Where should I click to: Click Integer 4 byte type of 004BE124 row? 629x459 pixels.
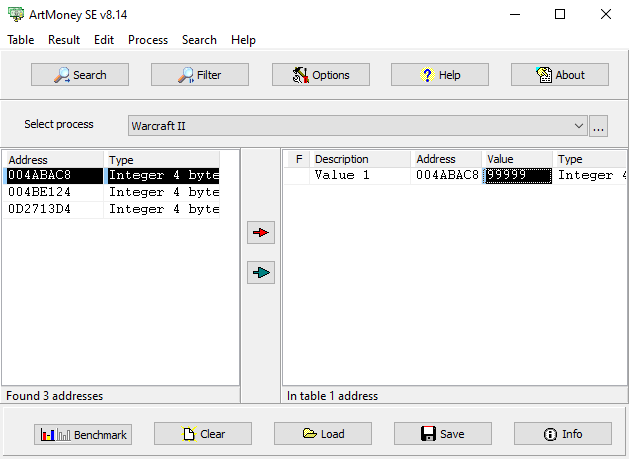pos(162,192)
